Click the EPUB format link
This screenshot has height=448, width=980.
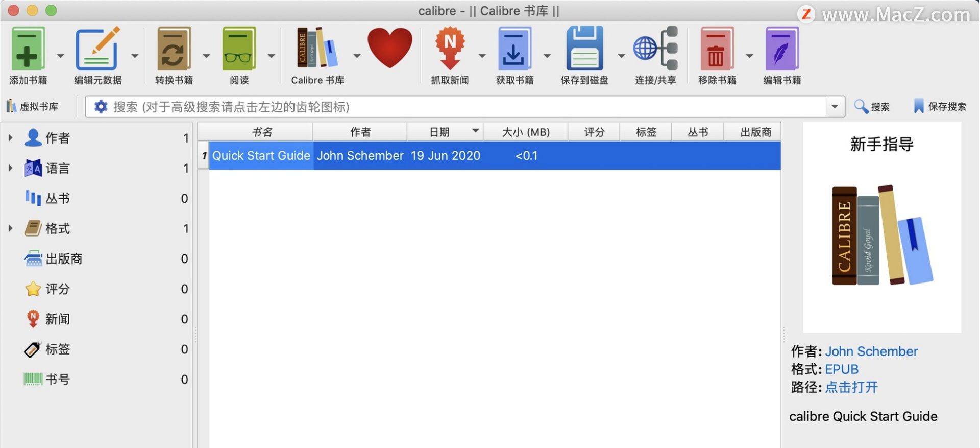(x=842, y=369)
